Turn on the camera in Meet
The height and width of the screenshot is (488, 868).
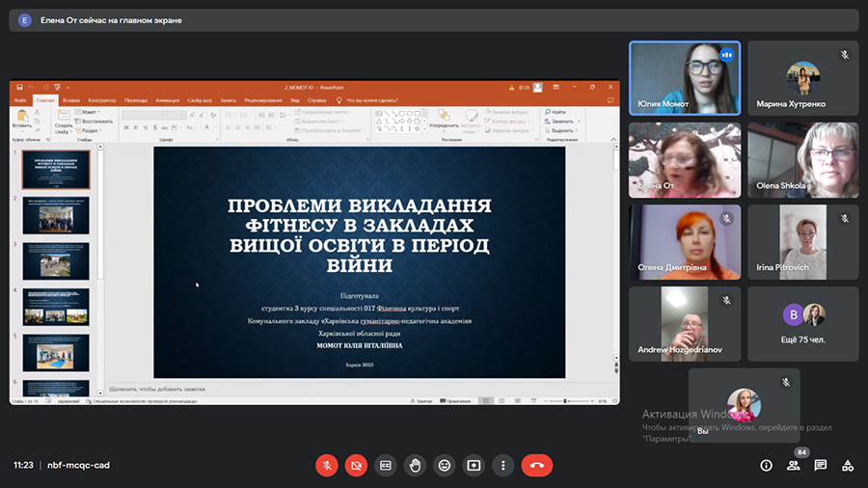[x=356, y=465]
